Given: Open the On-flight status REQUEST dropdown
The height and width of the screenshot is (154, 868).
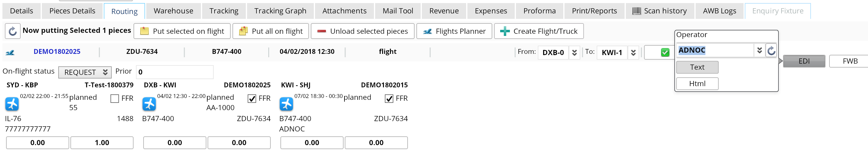Looking at the screenshot, I should pyautogui.click(x=85, y=72).
